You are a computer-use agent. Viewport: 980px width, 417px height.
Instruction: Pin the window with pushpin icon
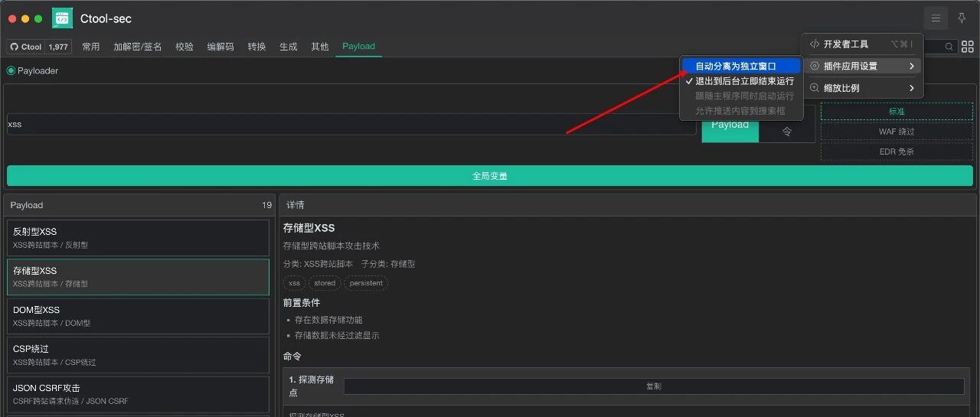[x=962, y=18]
